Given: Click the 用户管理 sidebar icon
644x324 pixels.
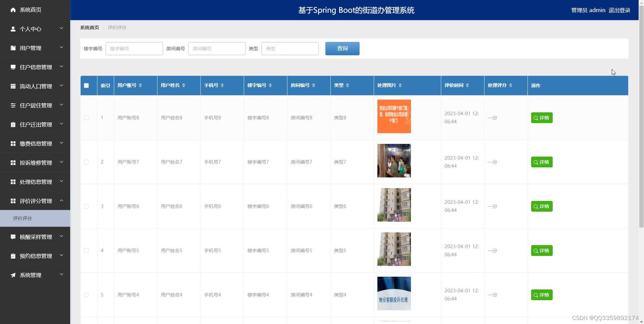Looking at the screenshot, I should pos(13,48).
